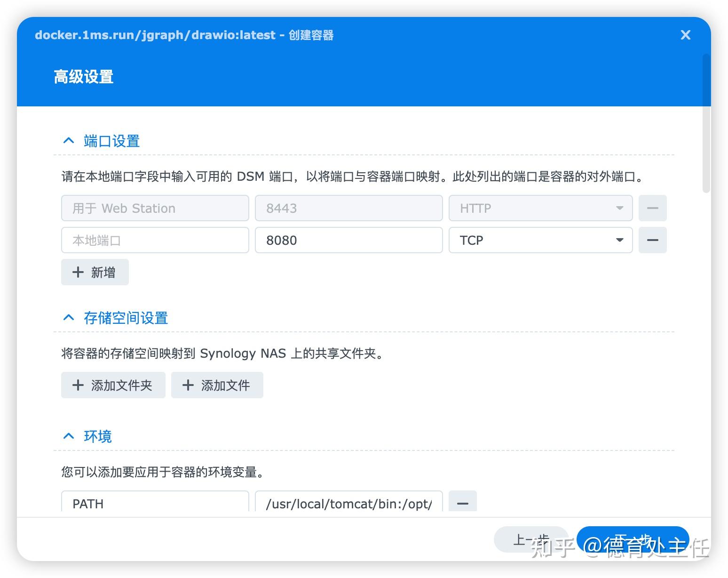Collapse the 存储空间设置 section
This screenshot has height=578, width=728.
coord(68,317)
